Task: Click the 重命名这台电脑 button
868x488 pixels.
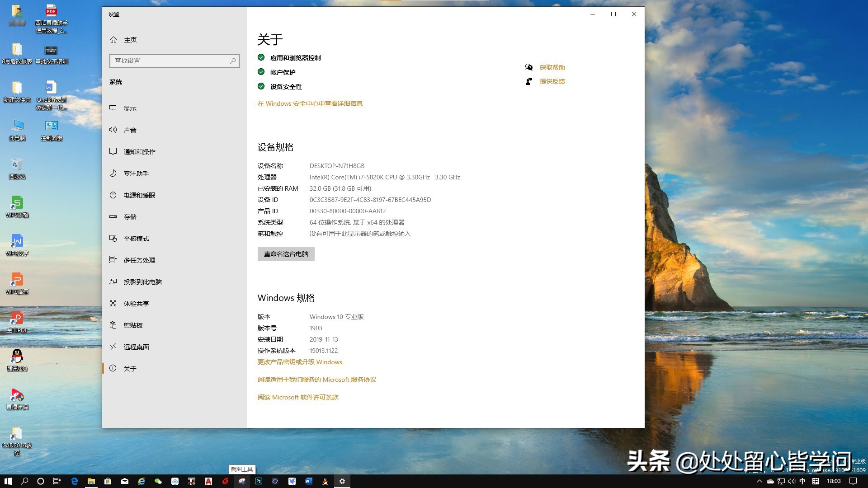Action: click(286, 253)
